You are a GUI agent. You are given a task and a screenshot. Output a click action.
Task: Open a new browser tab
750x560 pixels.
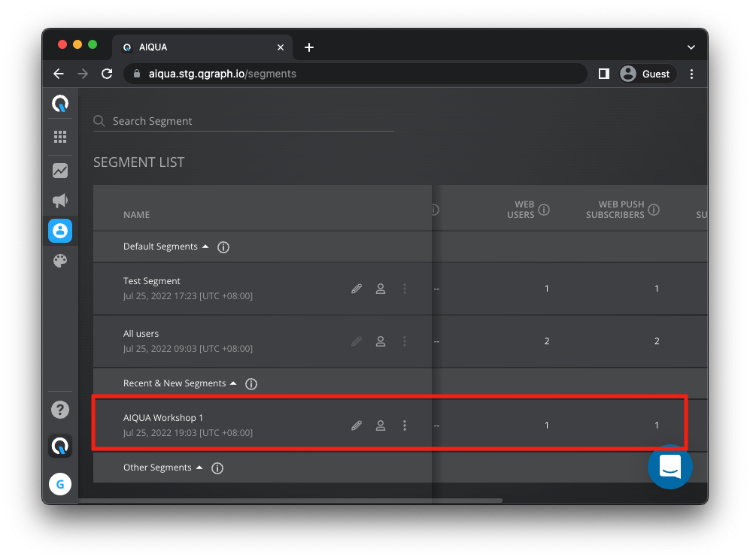pos(309,47)
